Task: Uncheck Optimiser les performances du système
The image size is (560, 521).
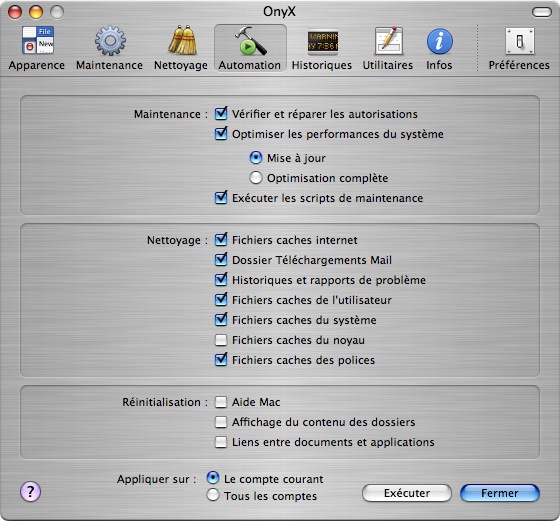Action: coord(221,134)
